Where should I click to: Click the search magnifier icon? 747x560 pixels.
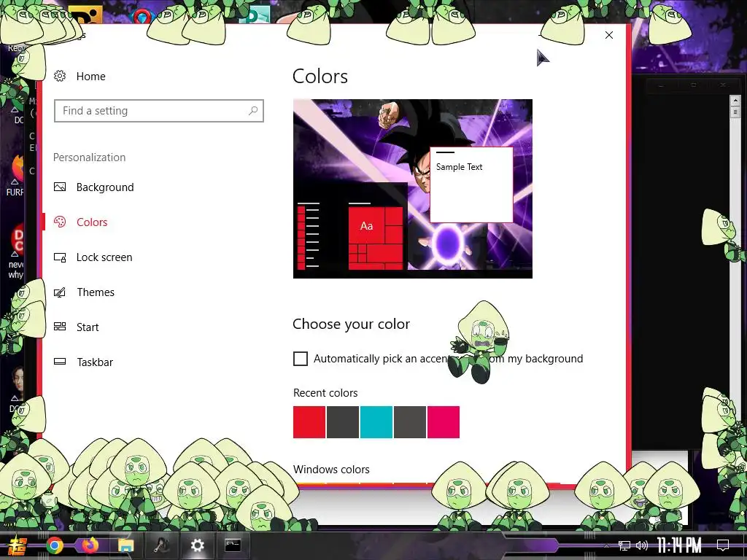pyautogui.click(x=253, y=111)
